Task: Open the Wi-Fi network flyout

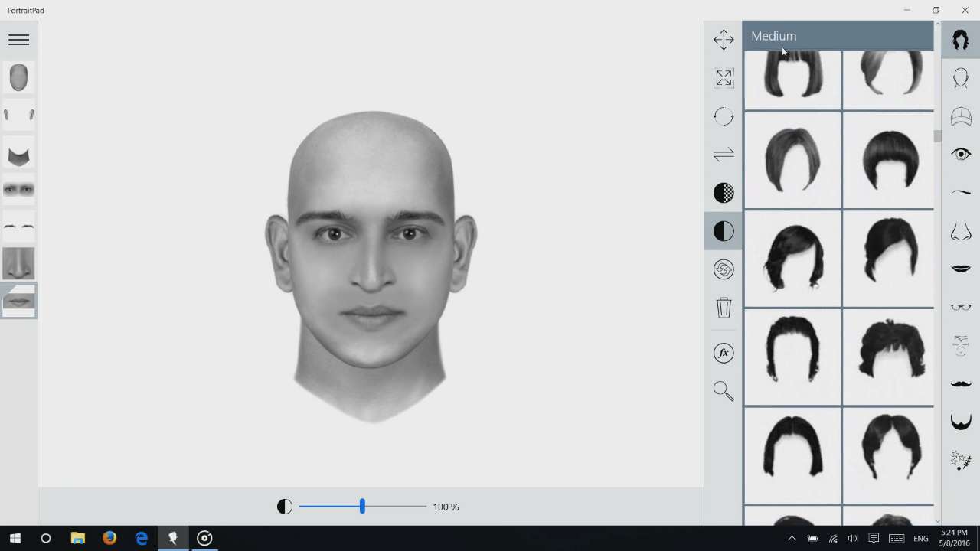Action: coord(832,539)
